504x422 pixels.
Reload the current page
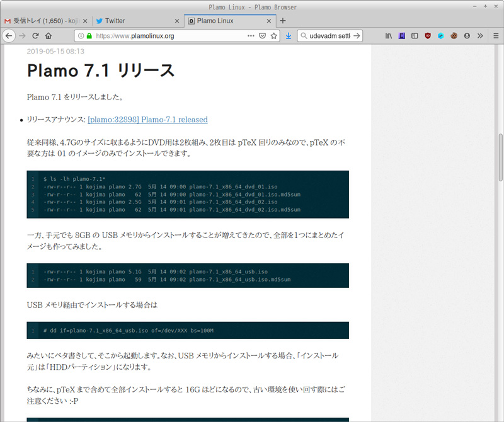coord(35,36)
